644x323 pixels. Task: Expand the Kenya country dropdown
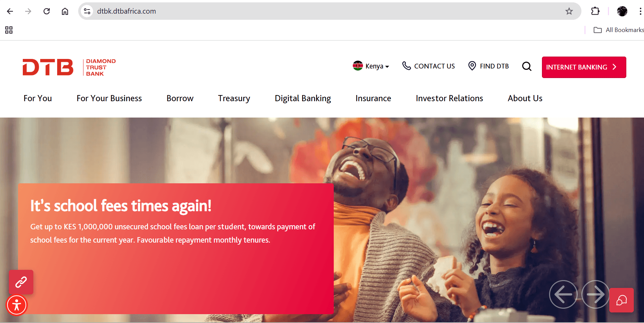coord(371,66)
